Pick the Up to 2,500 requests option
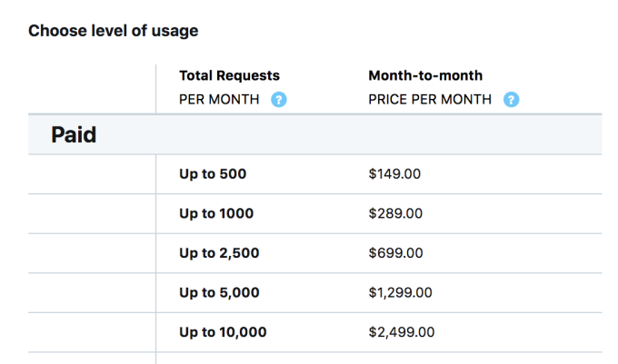The image size is (618, 364). (x=219, y=253)
